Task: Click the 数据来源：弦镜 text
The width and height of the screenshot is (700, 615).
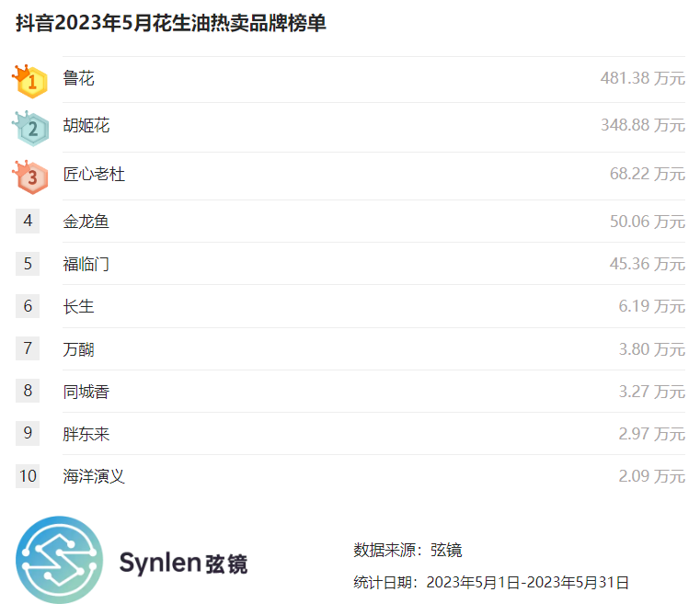Action: (407, 550)
